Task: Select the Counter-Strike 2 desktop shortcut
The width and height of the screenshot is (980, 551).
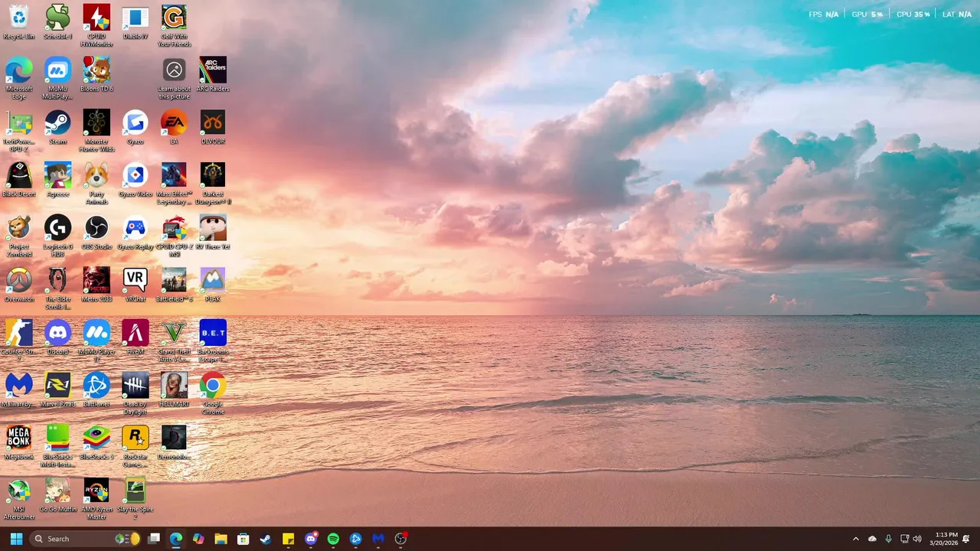Action: pos(18,341)
